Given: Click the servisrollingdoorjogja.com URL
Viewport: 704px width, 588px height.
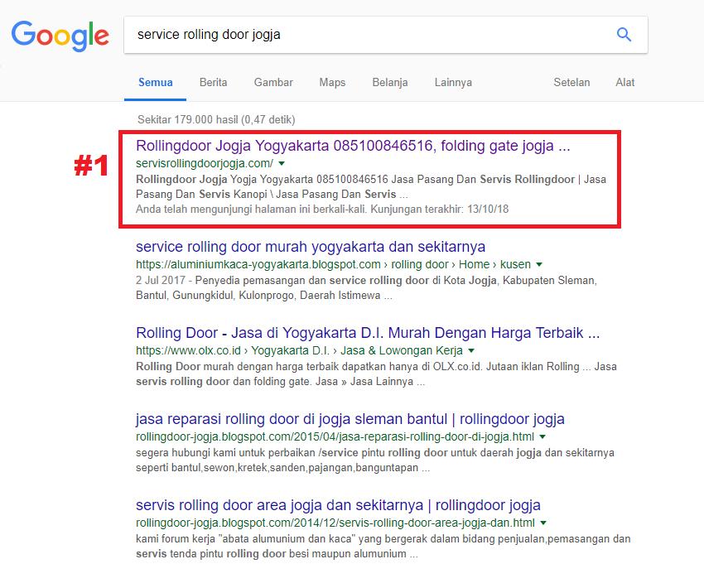Looking at the screenshot, I should coord(205,163).
